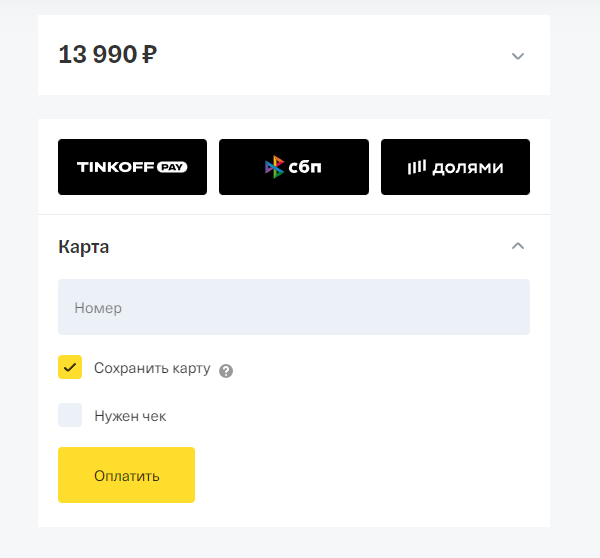Collapse the Карта section chevron
600x558 pixels.
(517, 246)
